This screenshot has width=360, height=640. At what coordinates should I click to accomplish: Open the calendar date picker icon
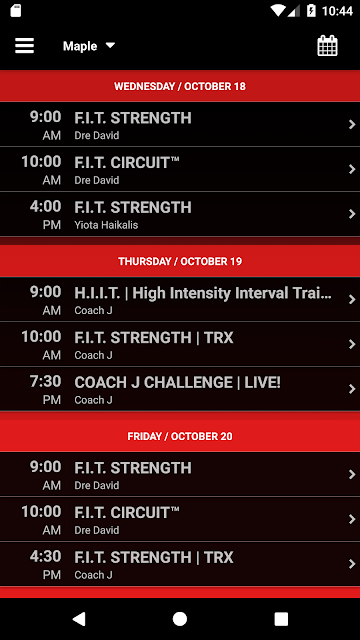click(x=327, y=46)
